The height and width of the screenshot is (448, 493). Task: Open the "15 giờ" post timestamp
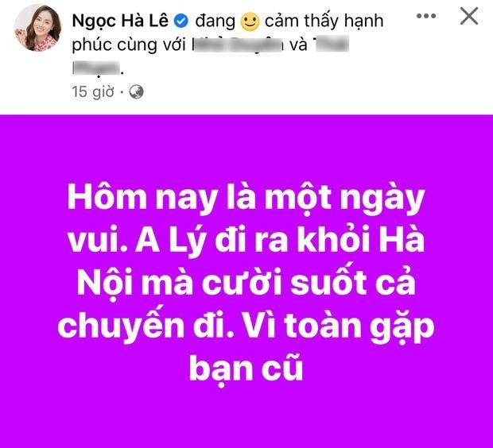coord(93,92)
